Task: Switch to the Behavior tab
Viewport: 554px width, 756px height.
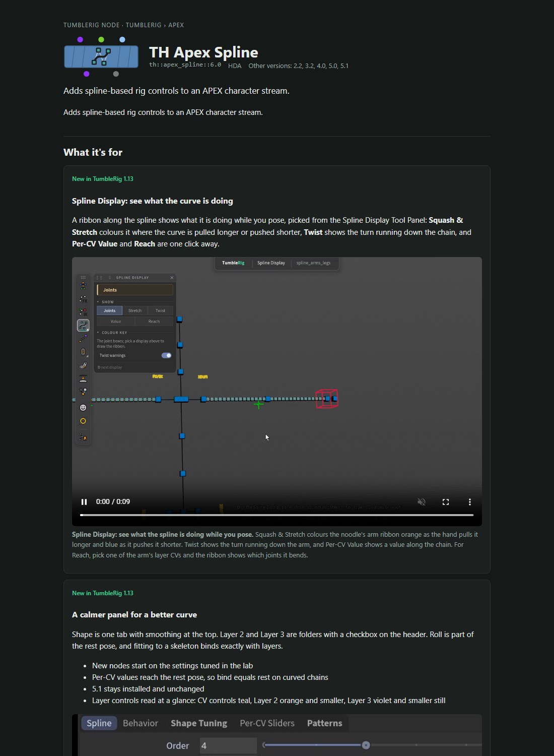Action: coord(141,723)
